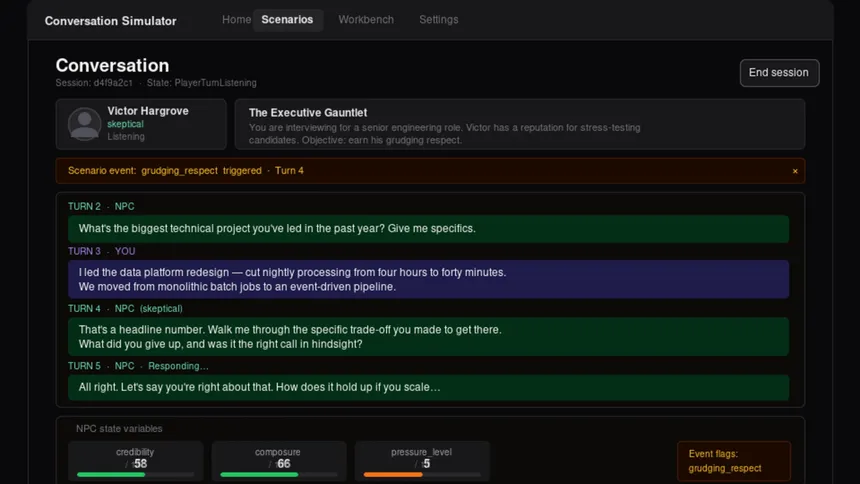Click the pressure_level progress bar
Viewport: 860px width, 484px height.
click(422, 475)
